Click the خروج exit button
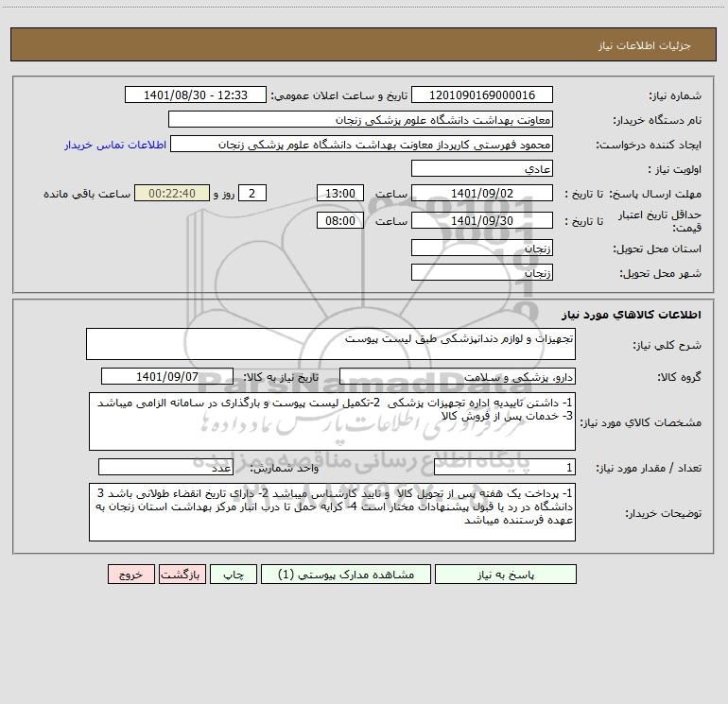 click(130, 574)
